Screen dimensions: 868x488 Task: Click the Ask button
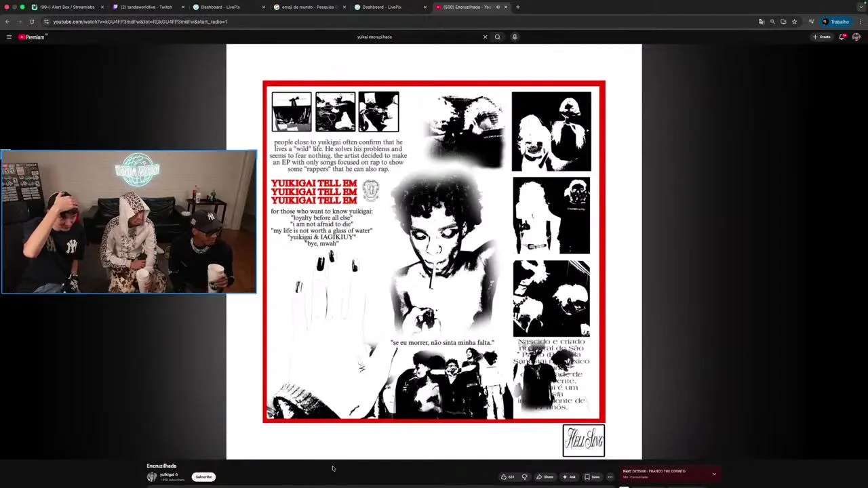pos(569,477)
